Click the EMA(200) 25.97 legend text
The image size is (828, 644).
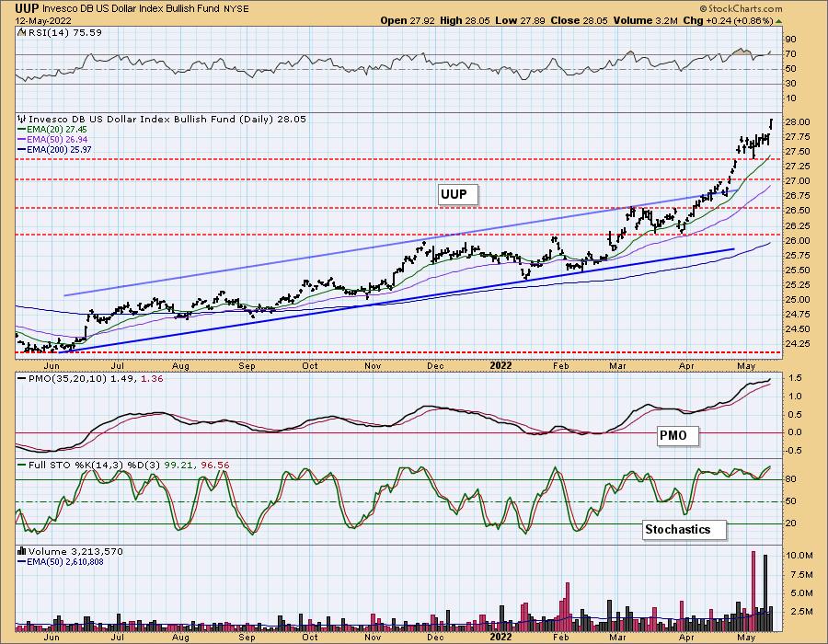59,149
